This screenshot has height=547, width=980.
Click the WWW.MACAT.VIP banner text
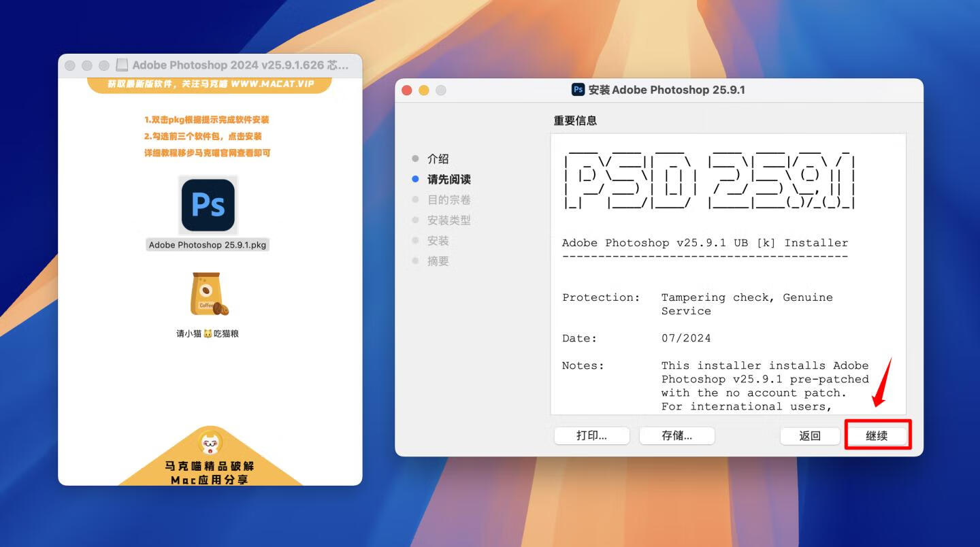point(272,84)
